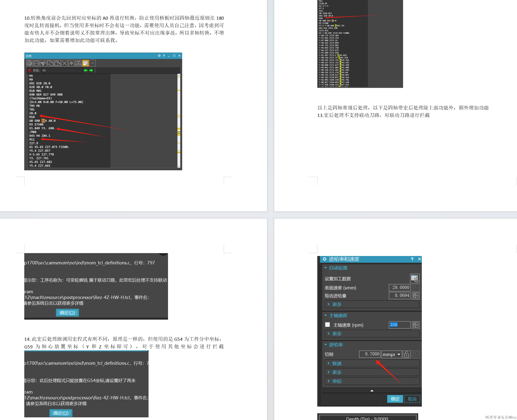Click the collapse-up arrow above 确定 button
This screenshot has height=420, width=517.
(x=372, y=390)
